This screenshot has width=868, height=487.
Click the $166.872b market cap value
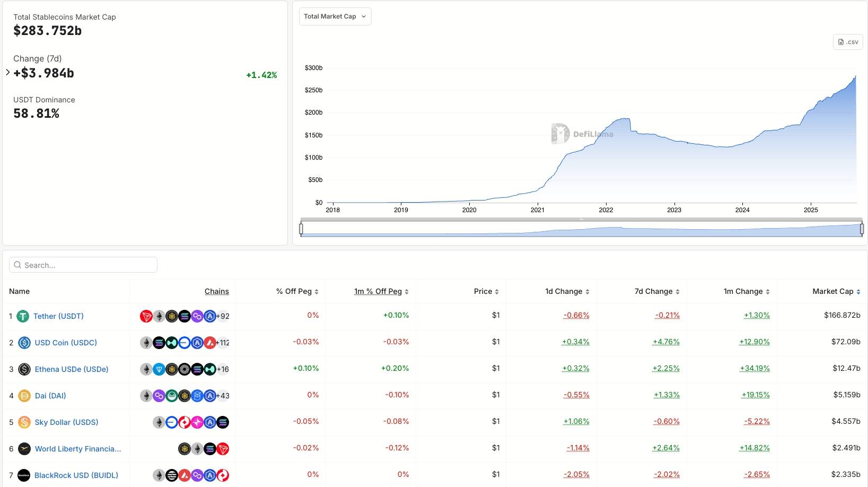tap(842, 315)
